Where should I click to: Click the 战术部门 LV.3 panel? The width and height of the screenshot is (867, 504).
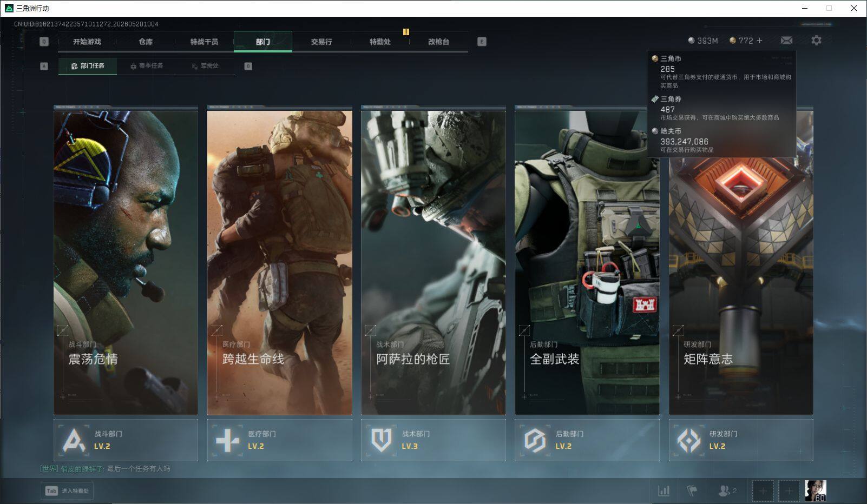tap(433, 440)
